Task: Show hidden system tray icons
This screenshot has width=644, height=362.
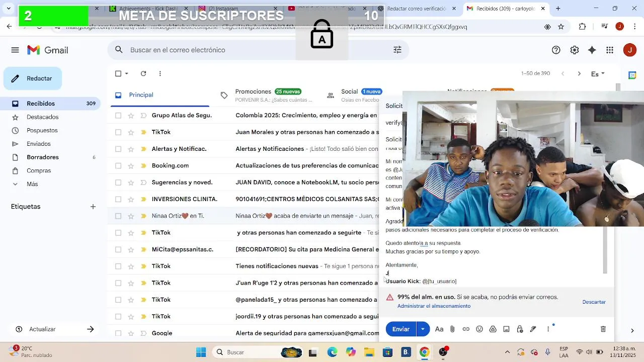Action: (507, 352)
